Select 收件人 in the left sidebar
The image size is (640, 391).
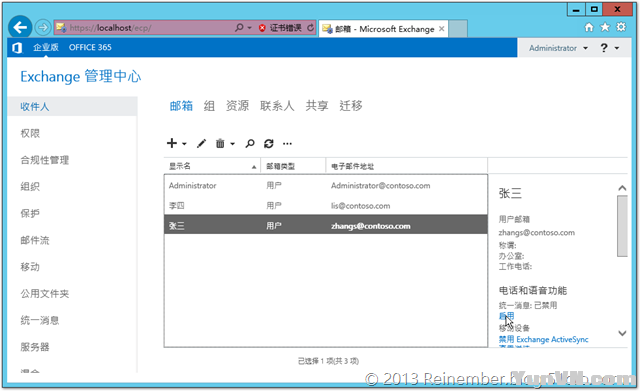click(x=72, y=107)
